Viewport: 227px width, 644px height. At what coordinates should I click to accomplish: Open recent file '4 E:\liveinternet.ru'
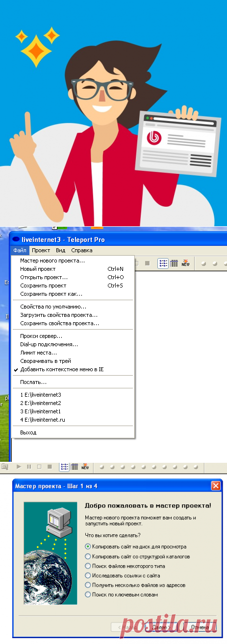point(72,420)
